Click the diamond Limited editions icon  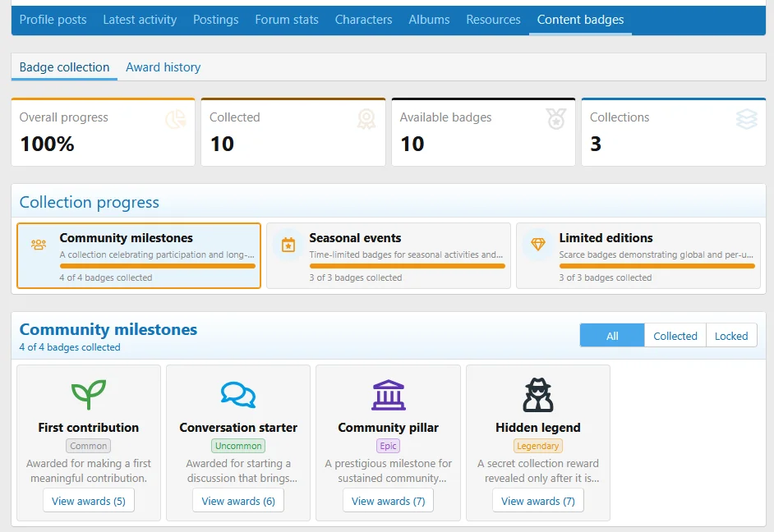tap(538, 244)
